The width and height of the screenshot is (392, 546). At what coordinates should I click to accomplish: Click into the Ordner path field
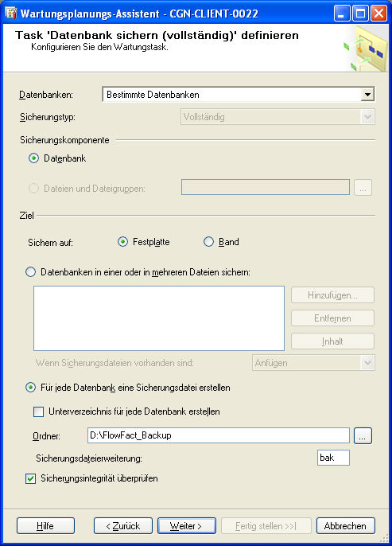(219, 435)
